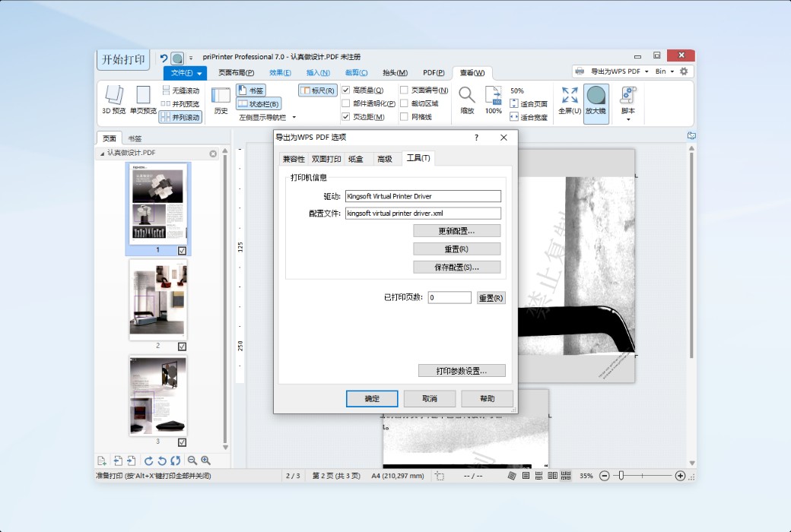Screen dimensions: 791x532
Task: Click rotate counterclockwise icon in thumbnail toolbar
Action: [162, 461]
